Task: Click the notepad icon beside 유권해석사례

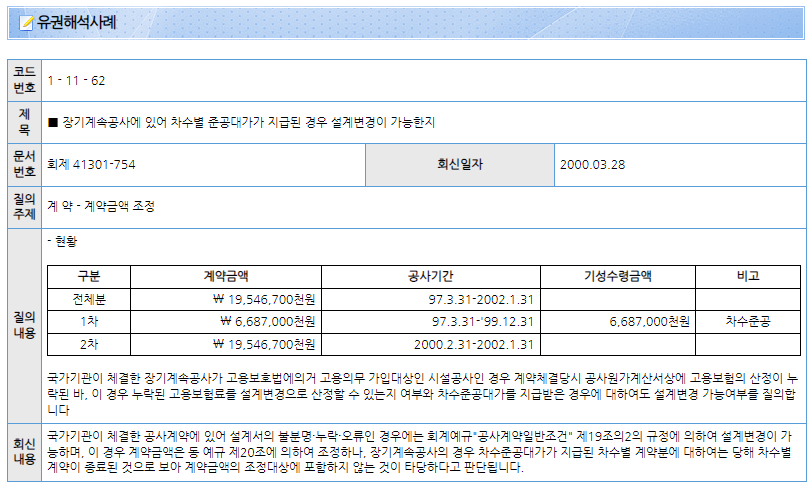Action: tap(26, 23)
